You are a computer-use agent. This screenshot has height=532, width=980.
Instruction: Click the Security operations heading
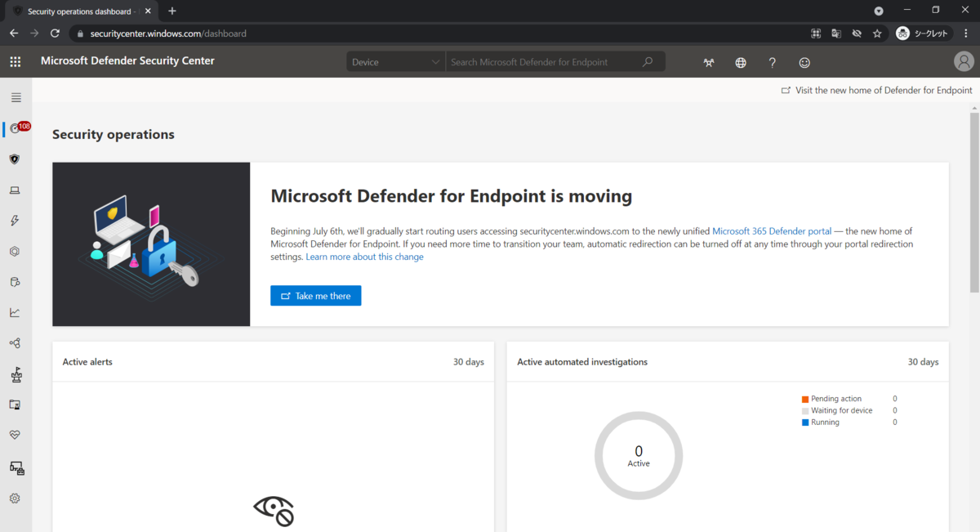(x=114, y=135)
